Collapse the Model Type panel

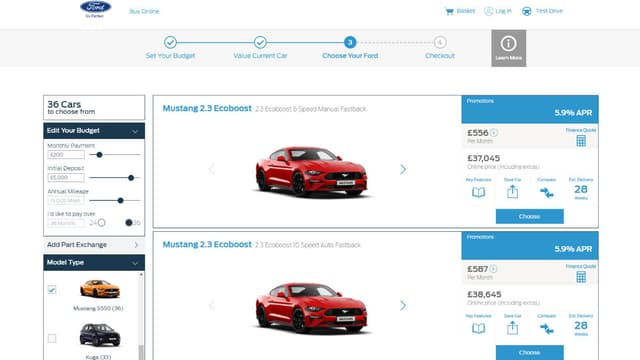135,263
